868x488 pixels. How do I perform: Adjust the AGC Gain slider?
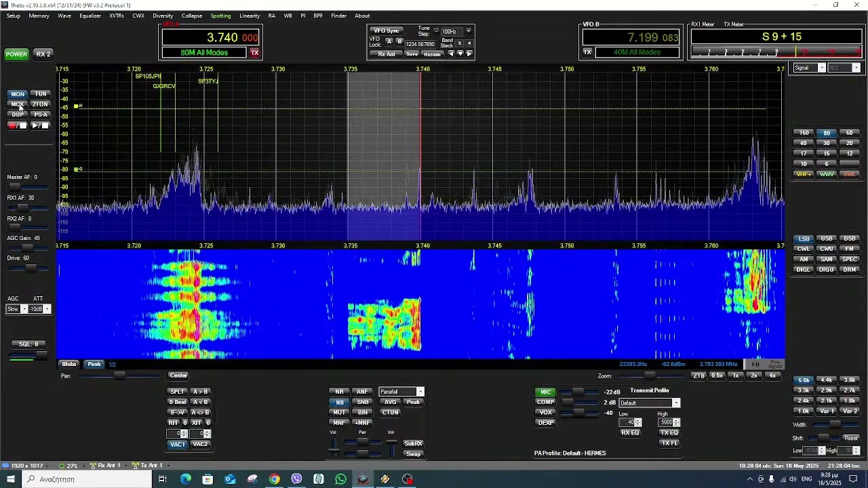27,247
